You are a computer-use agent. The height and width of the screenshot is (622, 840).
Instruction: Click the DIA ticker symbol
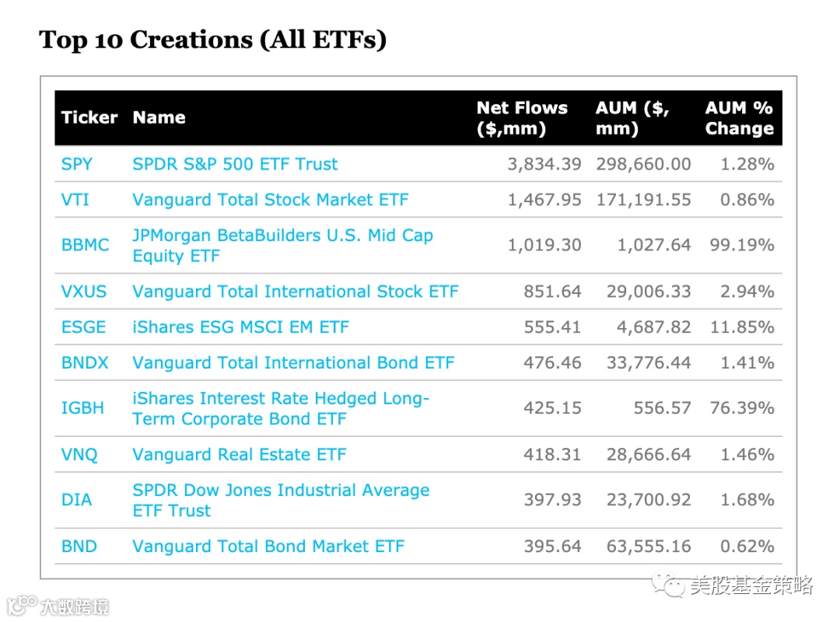point(76,500)
